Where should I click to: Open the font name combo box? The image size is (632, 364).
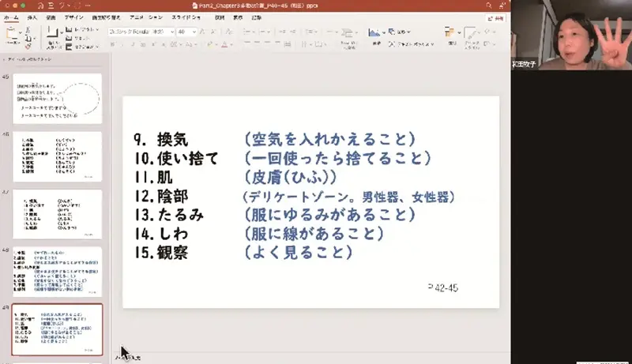(x=141, y=32)
